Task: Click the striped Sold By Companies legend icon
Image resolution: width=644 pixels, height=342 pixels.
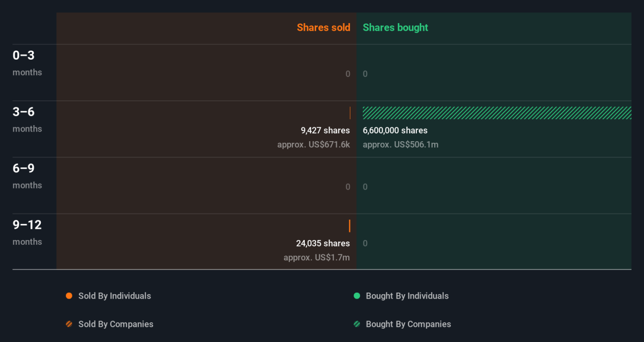Action: (69, 324)
